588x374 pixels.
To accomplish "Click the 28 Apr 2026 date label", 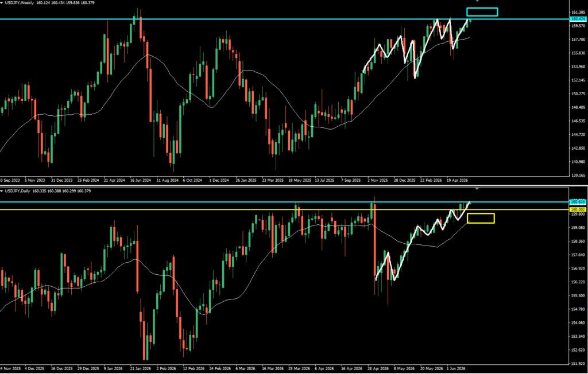I will click(x=378, y=368).
